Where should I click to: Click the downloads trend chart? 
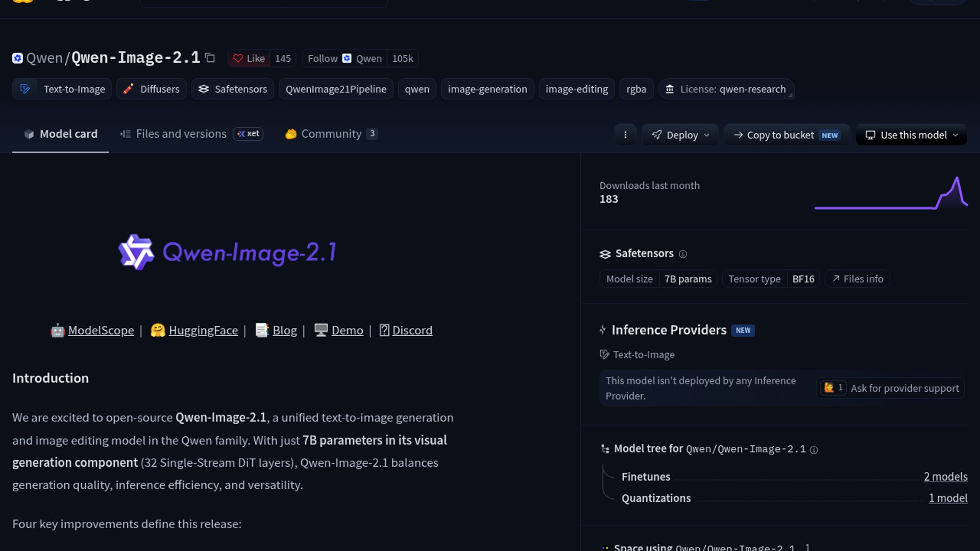coord(891,193)
